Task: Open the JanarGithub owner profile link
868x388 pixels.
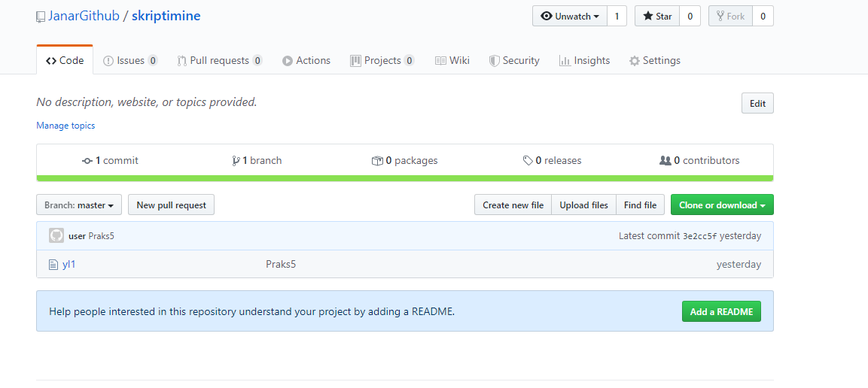Action: 84,16
